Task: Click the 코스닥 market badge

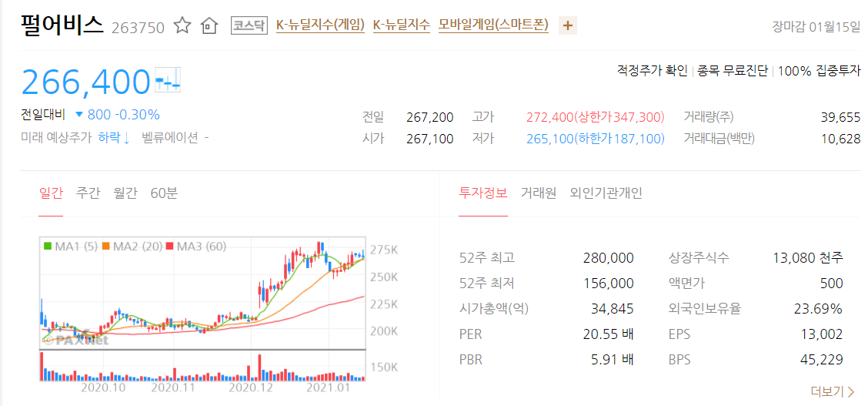Action: [x=249, y=25]
